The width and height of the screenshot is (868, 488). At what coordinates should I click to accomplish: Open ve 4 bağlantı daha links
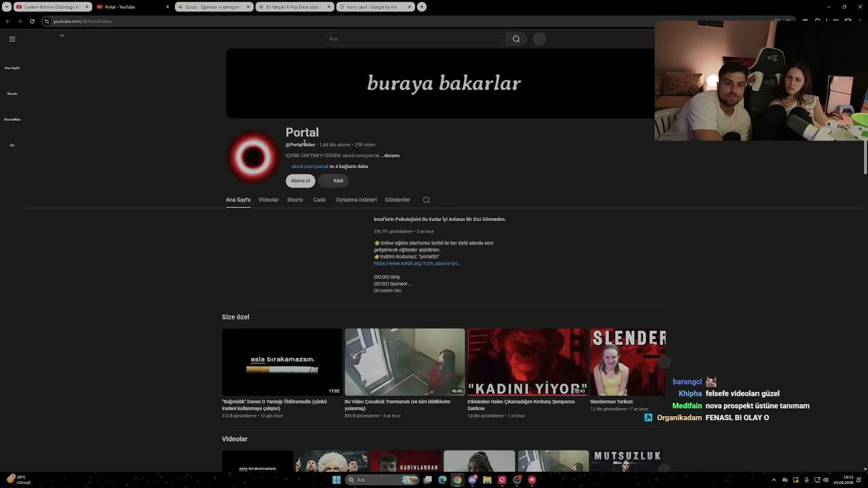tap(349, 167)
